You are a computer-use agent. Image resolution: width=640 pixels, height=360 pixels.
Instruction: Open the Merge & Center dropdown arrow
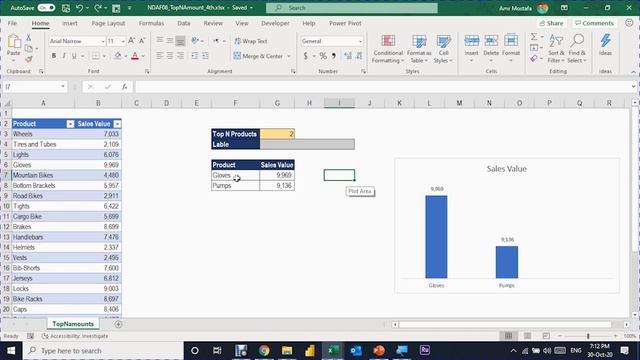coord(289,56)
